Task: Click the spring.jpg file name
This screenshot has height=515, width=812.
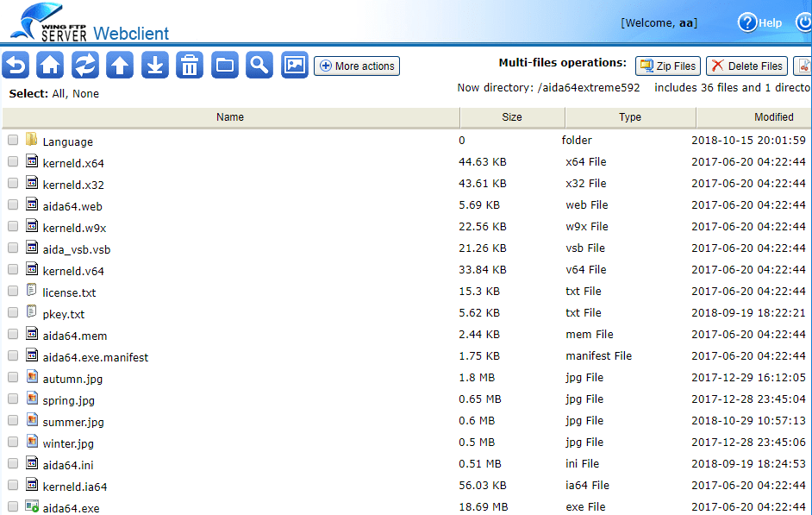Action: [x=68, y=400]
